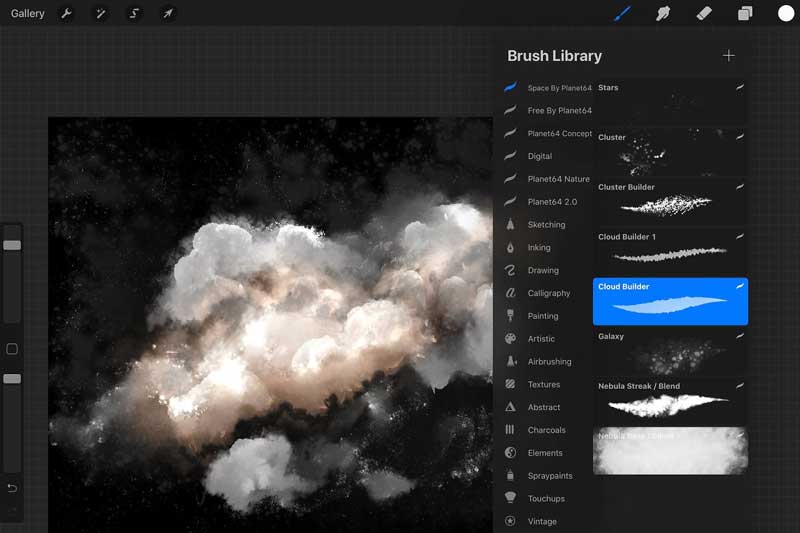Image resolution: width=800 pixels, height=533 pixels.
Task: Activate the Transform arrow tool
Action: 168,14
